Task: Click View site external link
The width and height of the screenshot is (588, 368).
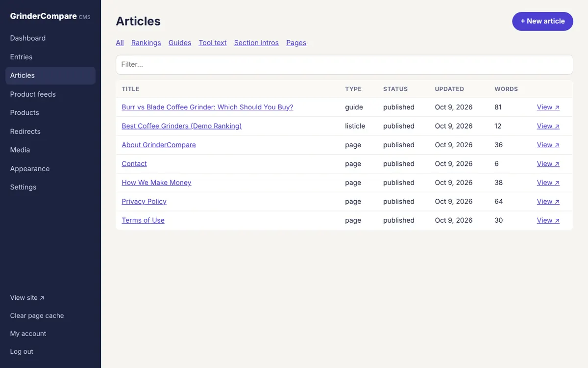Action: point(27,298)
